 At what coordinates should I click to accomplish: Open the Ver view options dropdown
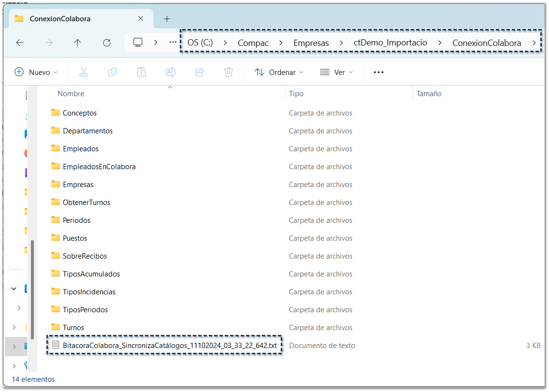click(337, 72)
